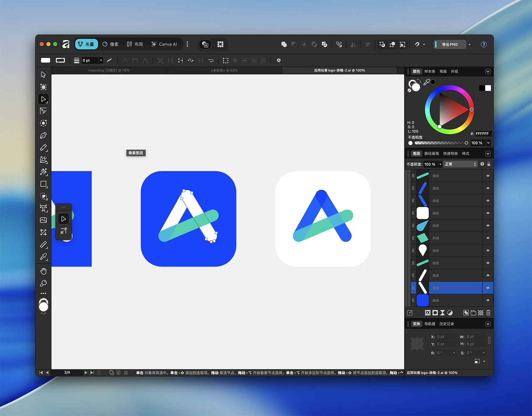Click the layer FX effects icon
This screenshot has height=416, width=532.
[x=427, y=313]
